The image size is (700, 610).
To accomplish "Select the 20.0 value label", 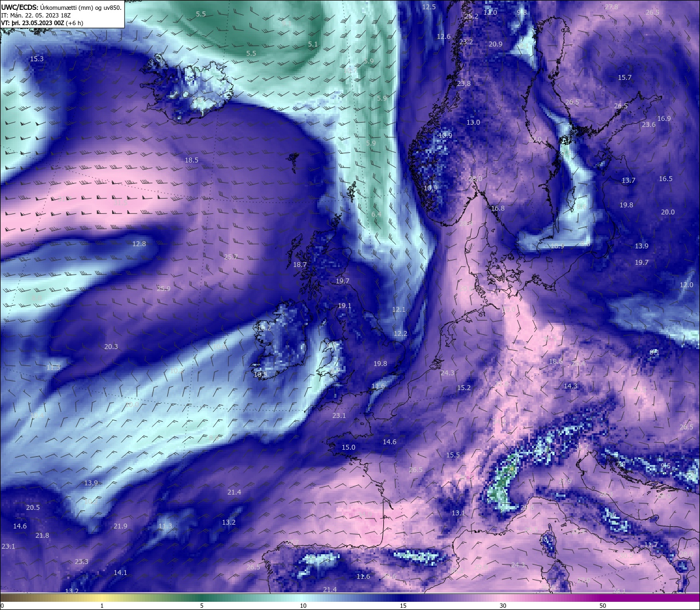I will [668, 212].
